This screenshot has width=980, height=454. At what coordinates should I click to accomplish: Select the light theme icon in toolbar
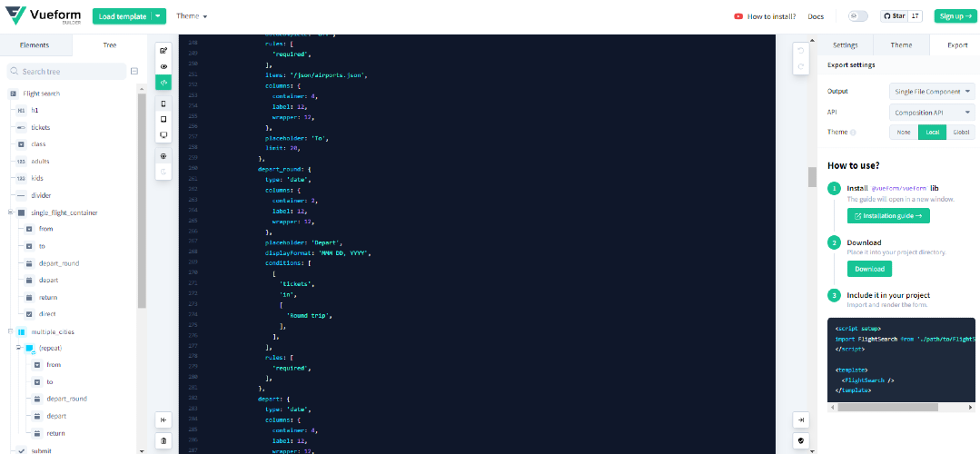[163, 156]
